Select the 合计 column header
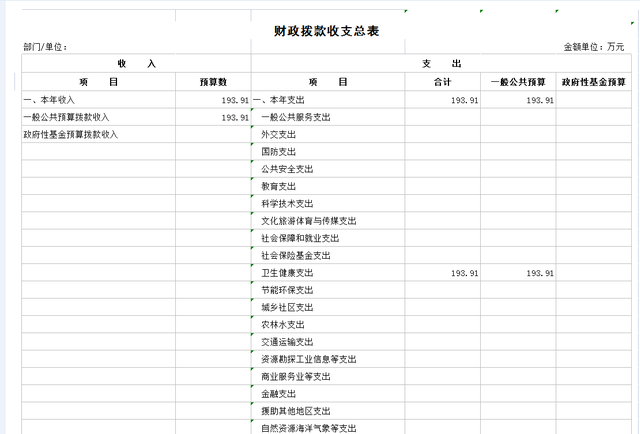Screen dimensions: 640x434 (443, 82)
